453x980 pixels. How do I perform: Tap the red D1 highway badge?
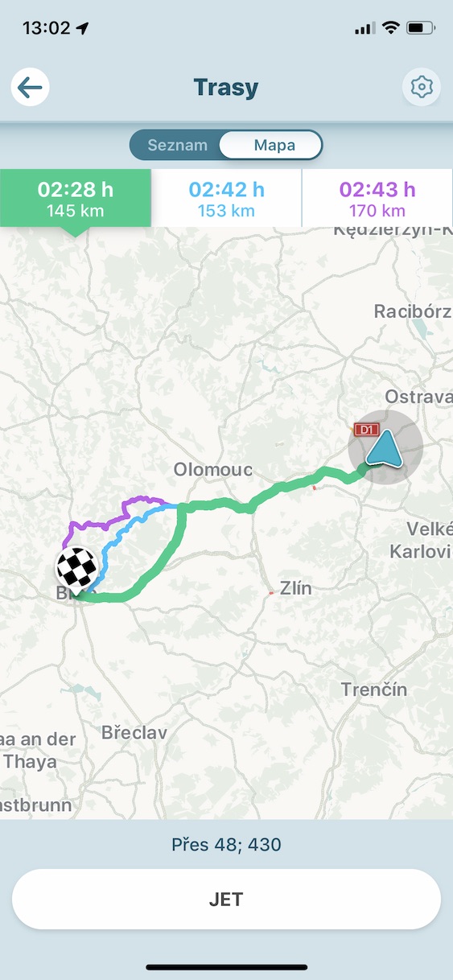pyautogui.click(x=366, y=430)
